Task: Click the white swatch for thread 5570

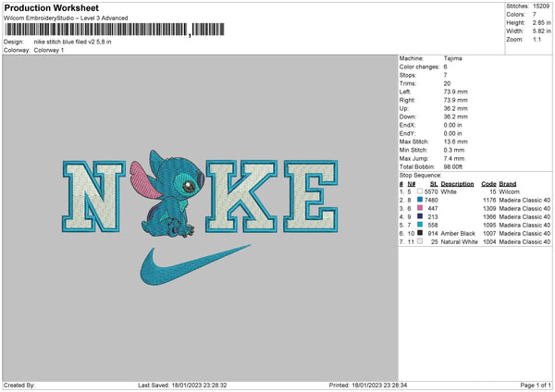Action: point(419,191)
